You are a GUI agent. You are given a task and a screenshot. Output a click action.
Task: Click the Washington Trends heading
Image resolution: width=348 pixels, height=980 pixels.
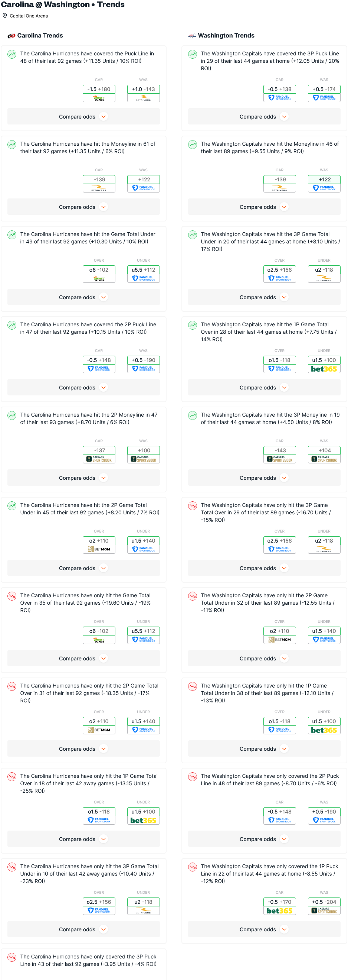point(226,36)
